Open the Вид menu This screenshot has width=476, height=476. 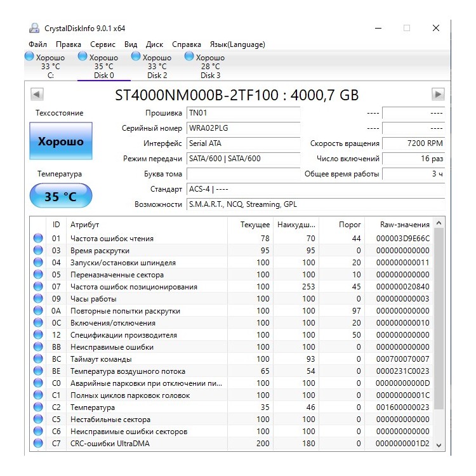pyautogui.click(x=131, y=44)
